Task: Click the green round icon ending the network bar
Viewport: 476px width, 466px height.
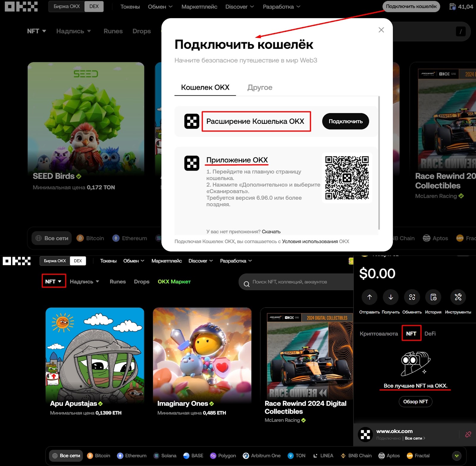Action: (457, 456)
